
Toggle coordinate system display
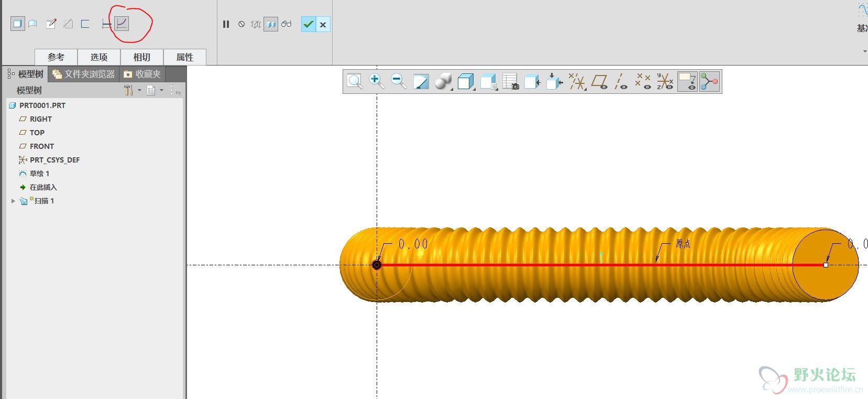665,82
